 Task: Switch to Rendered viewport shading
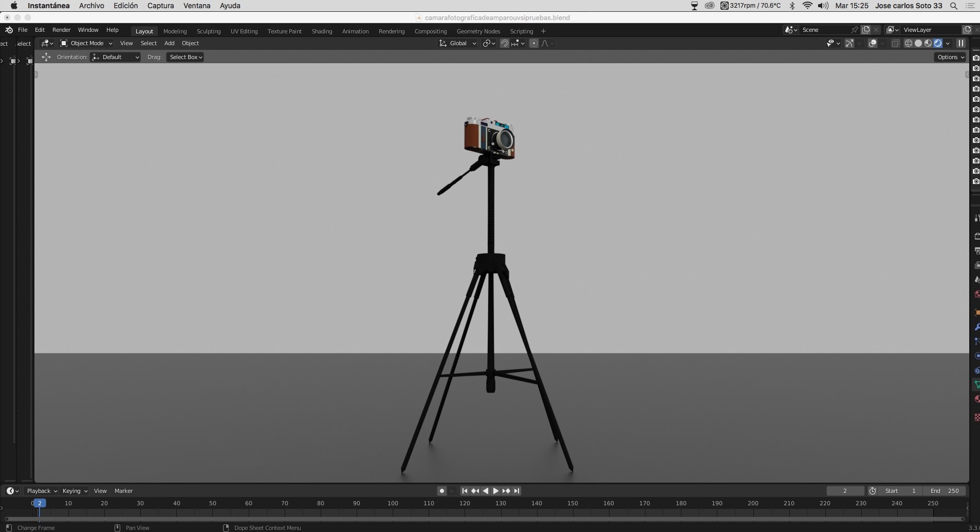[938, 43]
